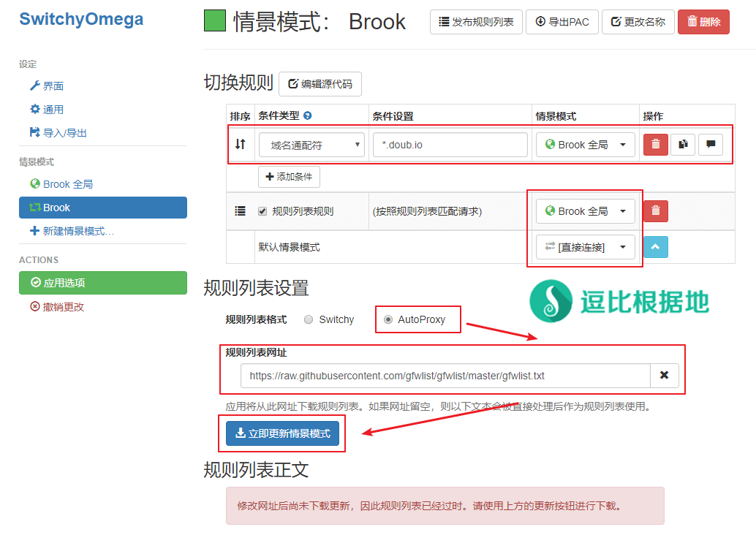Image resolution: width=756 pixels, height=535 pixels.
Task: Delete the rule list rule with the trash icon
Action: point(655,211)
